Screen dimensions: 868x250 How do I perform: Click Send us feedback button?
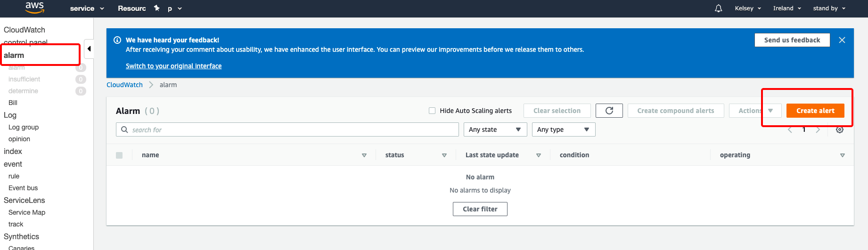pyautogui.click(x=792, y=40)
